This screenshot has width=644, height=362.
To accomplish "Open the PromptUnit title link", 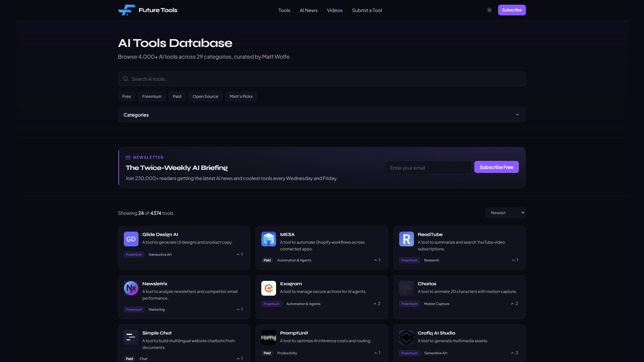I will point(294,333).
